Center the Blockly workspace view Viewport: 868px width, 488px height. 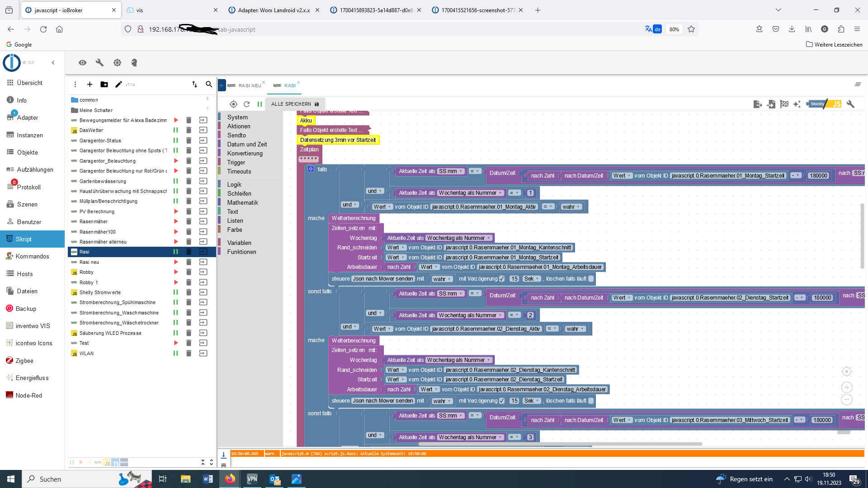847,371
